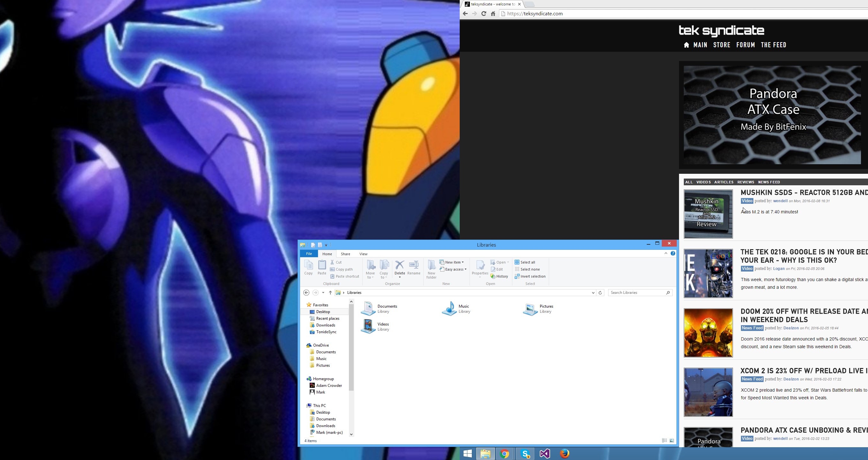This screenshot has height=460, width=868.
Task: Expand the address bar previous locations dropdown
Action: [593, 292]
